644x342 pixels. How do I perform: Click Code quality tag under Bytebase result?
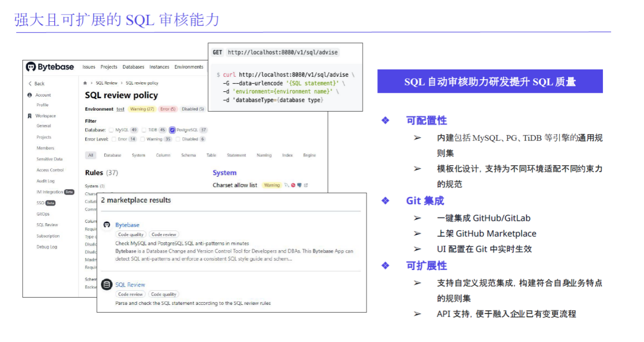pyautogui.click(x=130, y=235)
